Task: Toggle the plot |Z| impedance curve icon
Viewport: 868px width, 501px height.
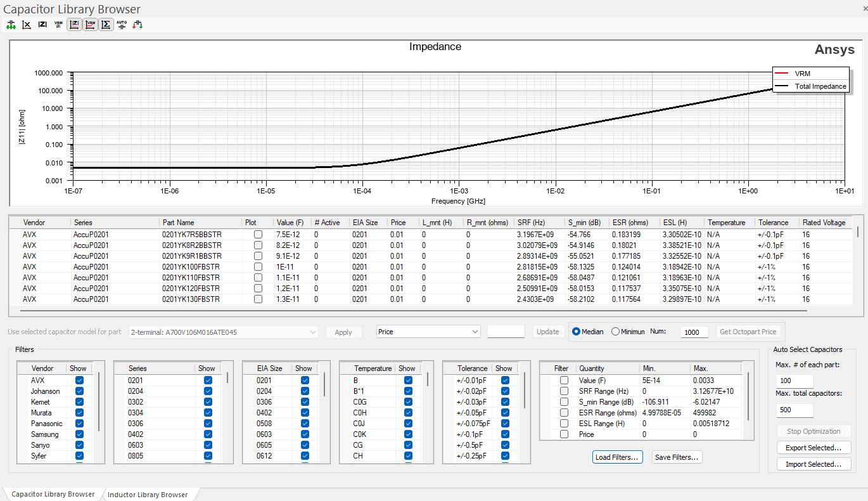Action: pyautogui.click(x=74, y=25)
